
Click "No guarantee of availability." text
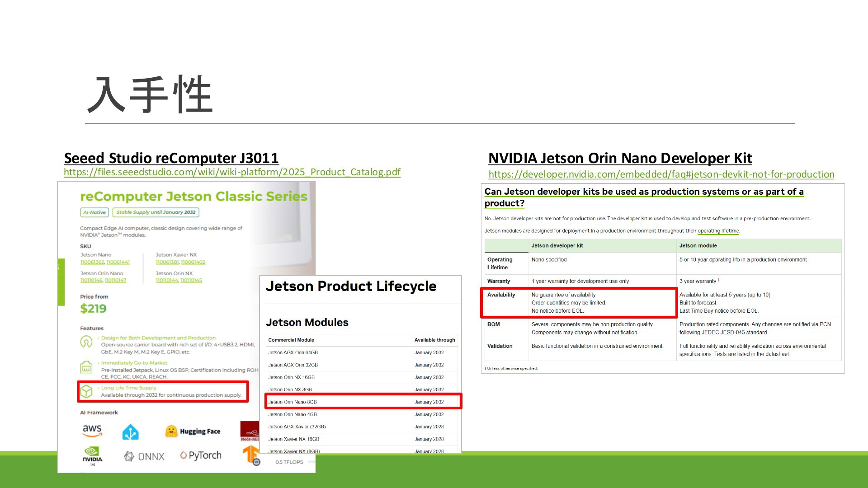pos(564,295)
